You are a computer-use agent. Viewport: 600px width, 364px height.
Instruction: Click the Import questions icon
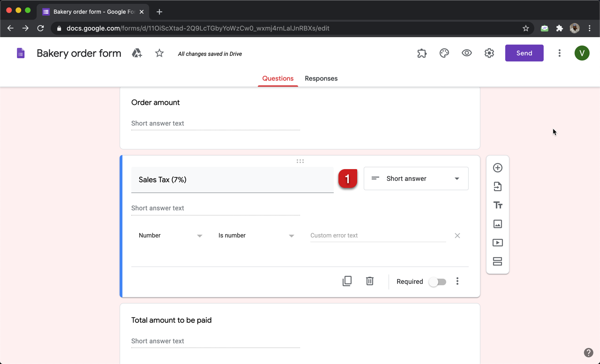[498, 186]
